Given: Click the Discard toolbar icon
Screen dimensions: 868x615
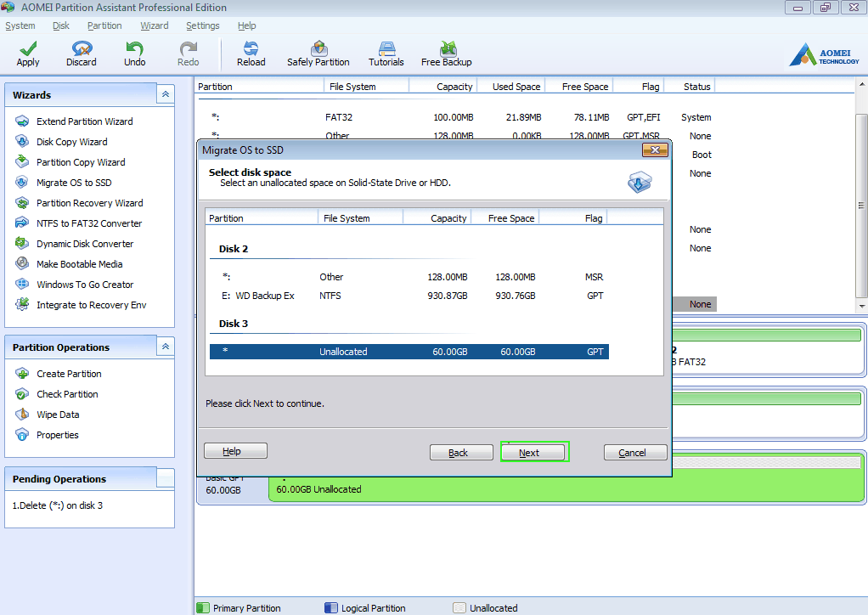Looking at the screenshot, I should tap(82, 54).
